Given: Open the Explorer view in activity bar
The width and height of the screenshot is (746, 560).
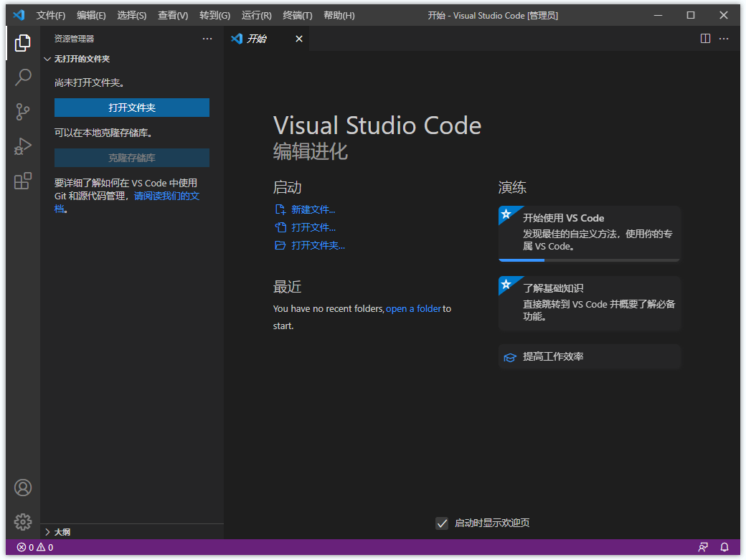Looking at the screenshot, I should pyautogui.click(x=23, y=43).
